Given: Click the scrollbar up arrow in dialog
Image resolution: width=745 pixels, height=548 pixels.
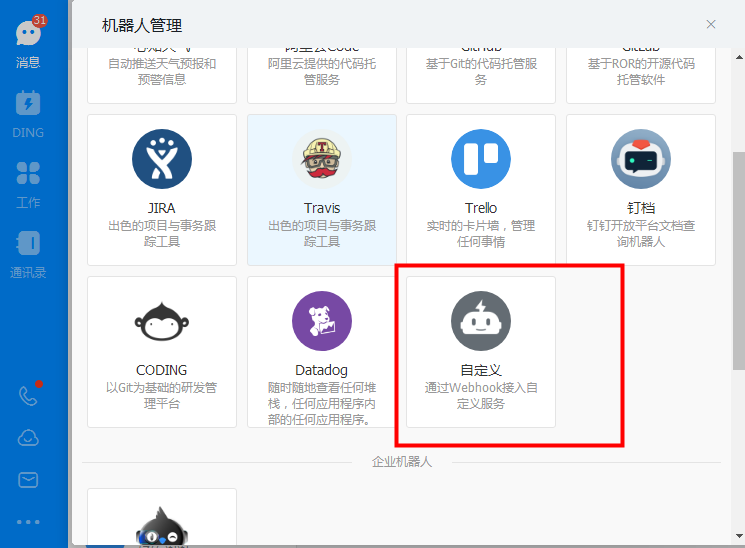Looking at the screenshot, I should click(739, 57).
